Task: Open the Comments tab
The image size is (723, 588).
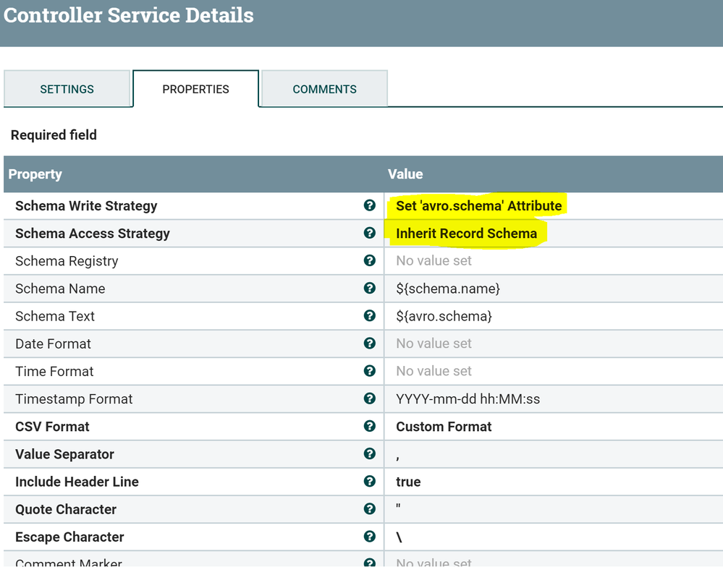Action: click(x=324, y=89)
